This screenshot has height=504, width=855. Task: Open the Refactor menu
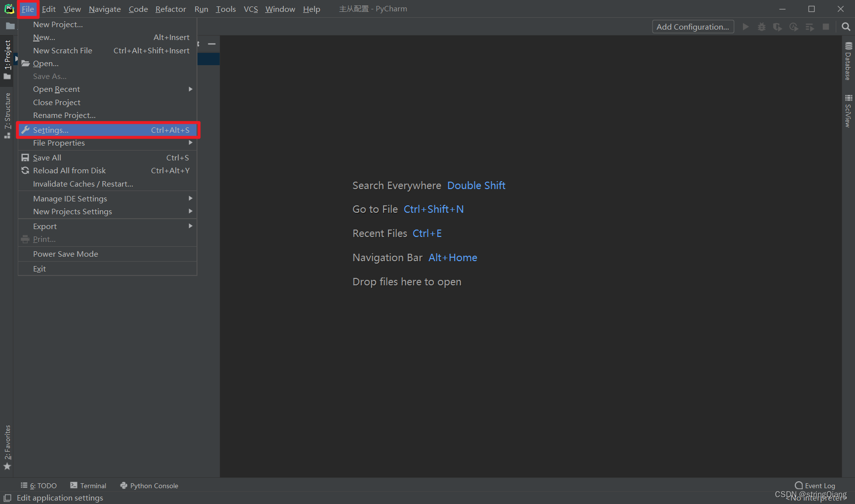(x=171, y=9)
